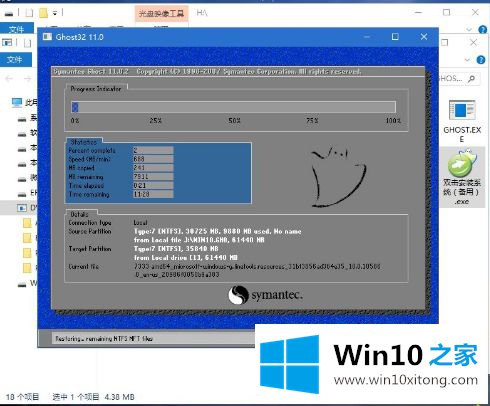Click the Target Partition label
The width and height of the screenshot is (490, 406).
[90, 249]
